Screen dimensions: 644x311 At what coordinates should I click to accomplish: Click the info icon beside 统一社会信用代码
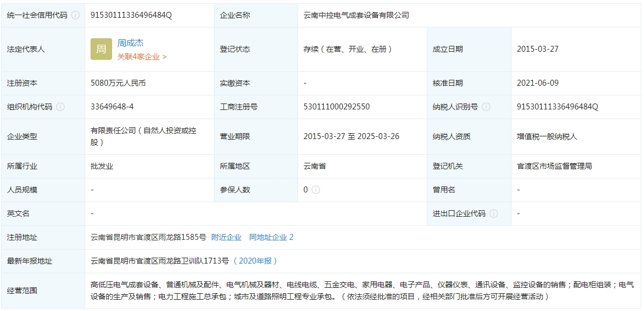pos(75,15)
